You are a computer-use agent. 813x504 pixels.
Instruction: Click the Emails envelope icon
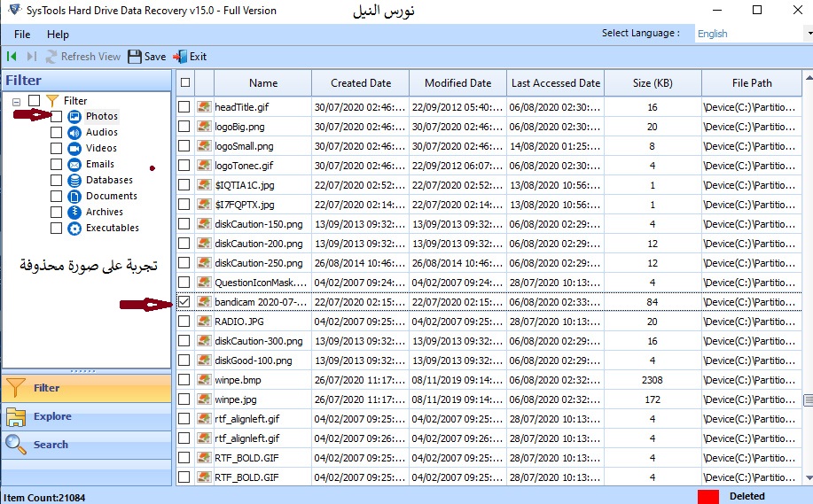(75, 164)
